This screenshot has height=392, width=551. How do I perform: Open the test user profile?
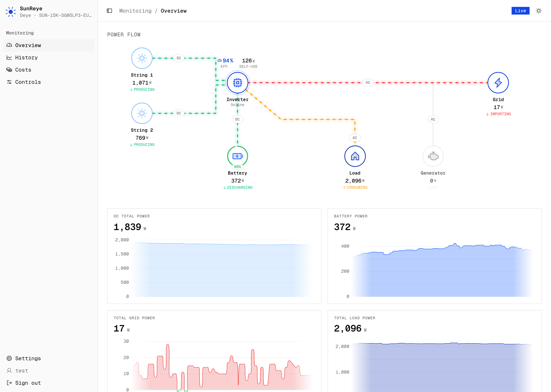[x=49, y=371]
